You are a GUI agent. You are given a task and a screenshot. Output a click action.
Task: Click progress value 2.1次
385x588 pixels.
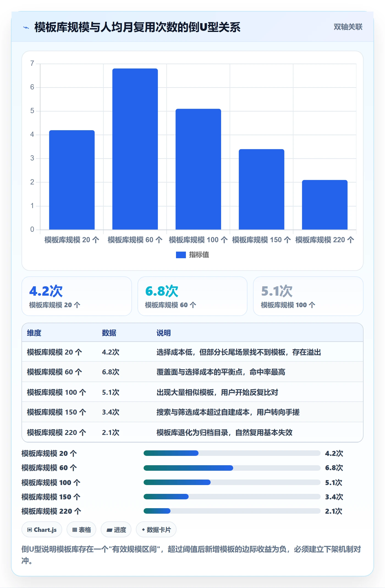pyautogui.click(x=334, y=511)
